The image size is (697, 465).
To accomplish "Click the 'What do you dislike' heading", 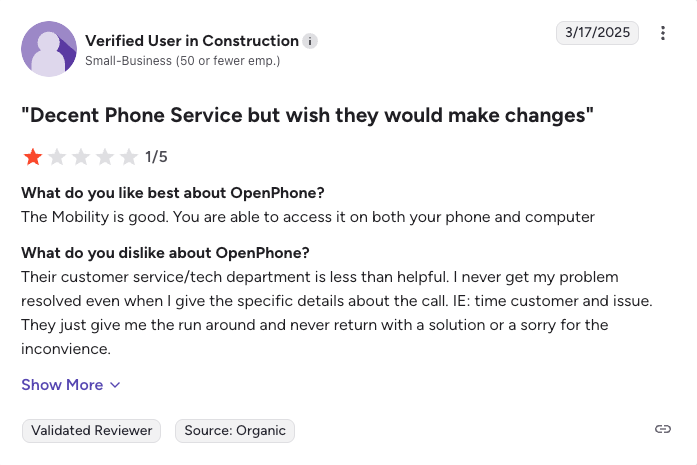I will coord(165,251).
